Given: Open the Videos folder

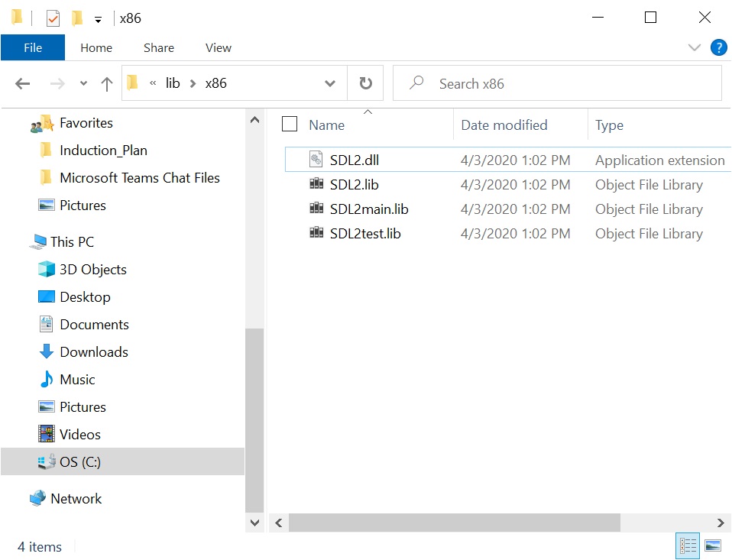Looking at the screenshot, I should coord(79,435).
